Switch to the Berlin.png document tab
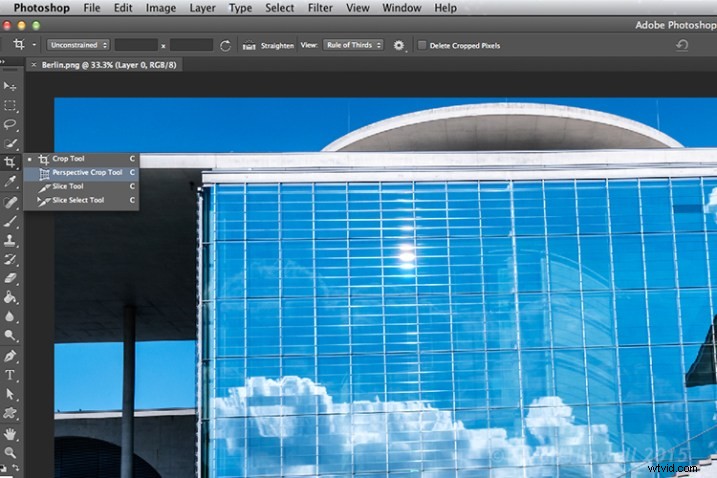The image size is (717, 478). pyautogui.click(x=109, y=65)
